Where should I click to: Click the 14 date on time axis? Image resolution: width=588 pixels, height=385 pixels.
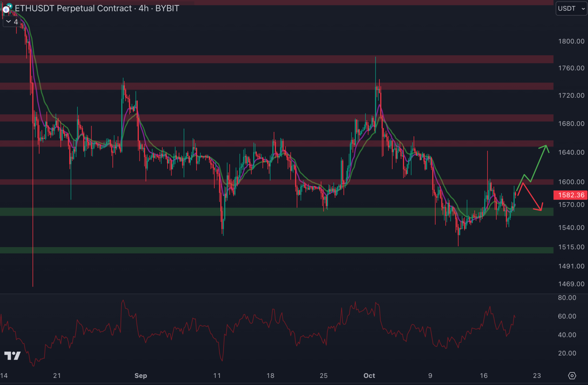(x=4, y=376)
